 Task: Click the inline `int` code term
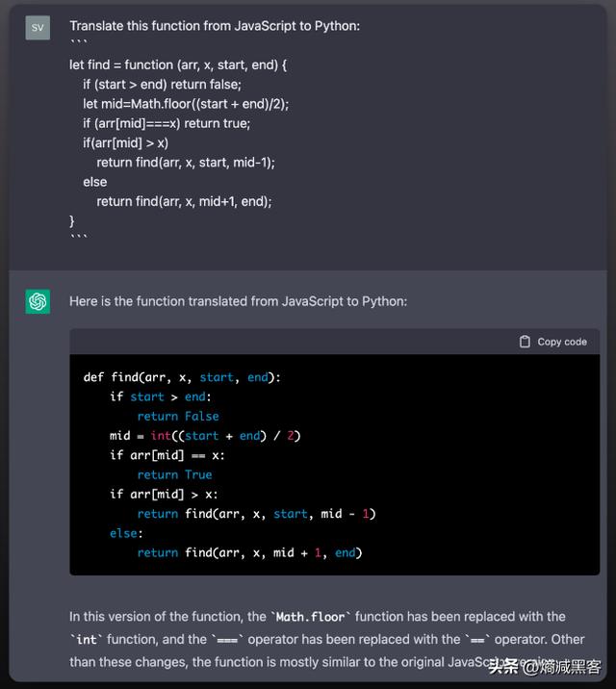point(86,640)
